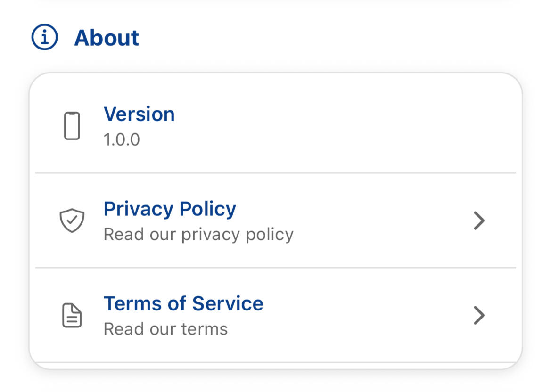
Task: Tap the "Read our terms" subtitle
Action: tap(165, 329)
